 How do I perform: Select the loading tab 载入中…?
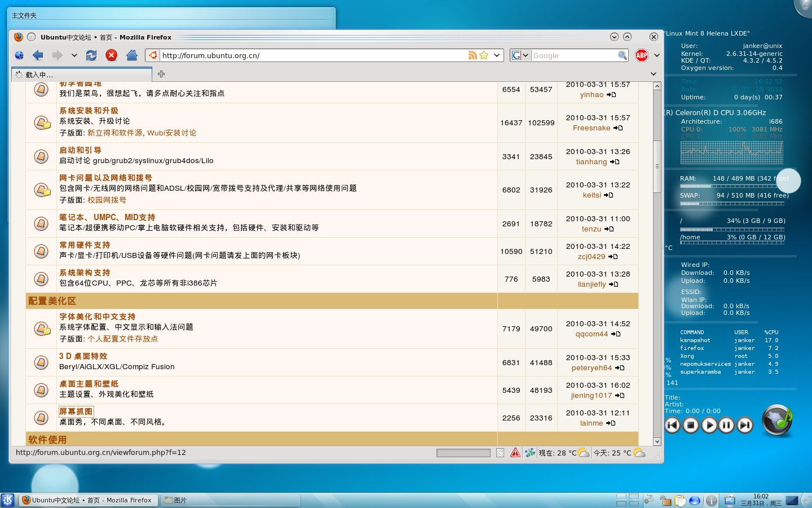(x=81, y=75)
